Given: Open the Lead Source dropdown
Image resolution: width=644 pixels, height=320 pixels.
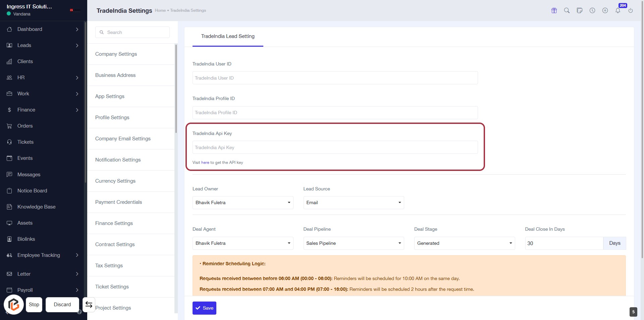Looking at the screenshot, I should pos(354,203).
